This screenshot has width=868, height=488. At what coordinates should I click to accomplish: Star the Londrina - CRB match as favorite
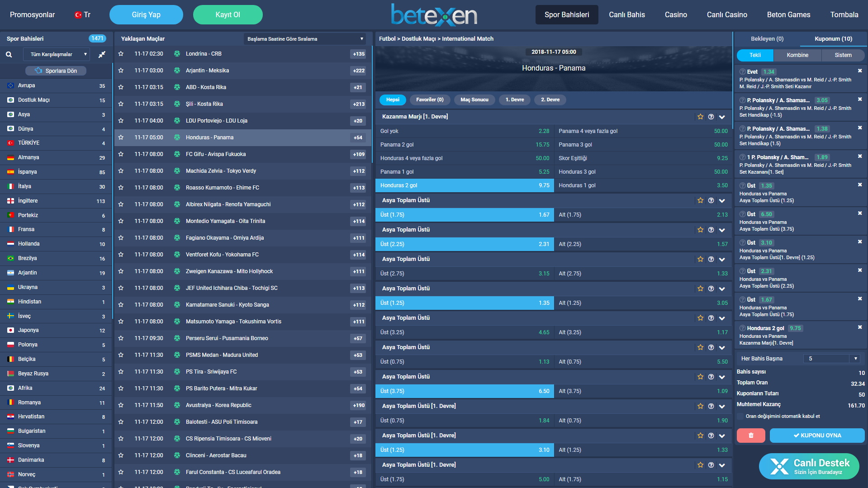pos(121,54)
